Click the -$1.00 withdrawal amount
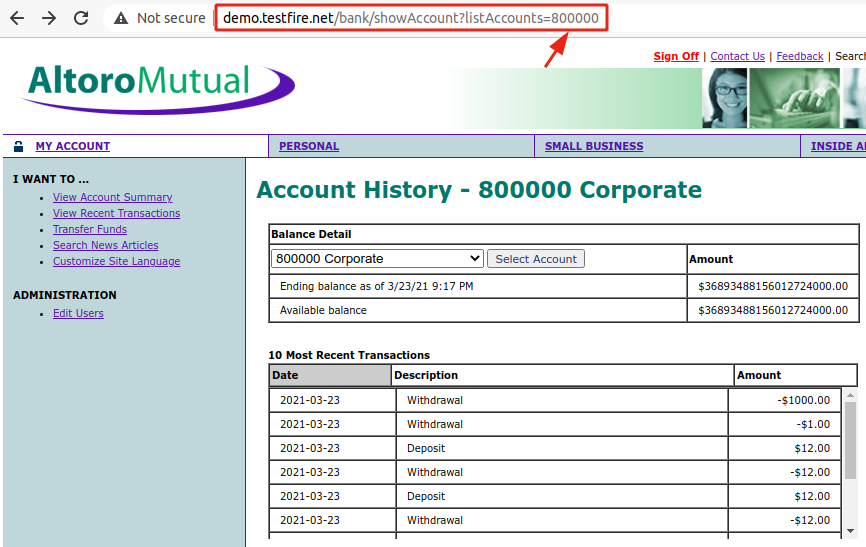Image resolution: width=866 pixels, height=547 pixels. [x=813, y=424]
